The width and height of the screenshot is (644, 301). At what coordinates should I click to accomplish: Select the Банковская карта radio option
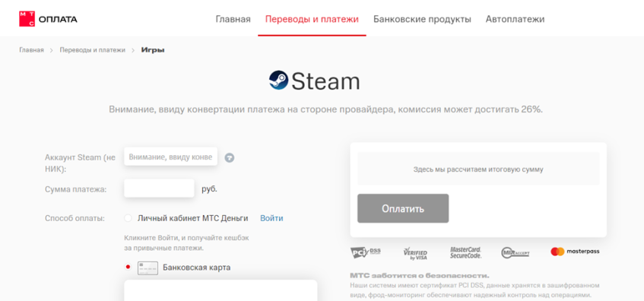tap(128, 267)
